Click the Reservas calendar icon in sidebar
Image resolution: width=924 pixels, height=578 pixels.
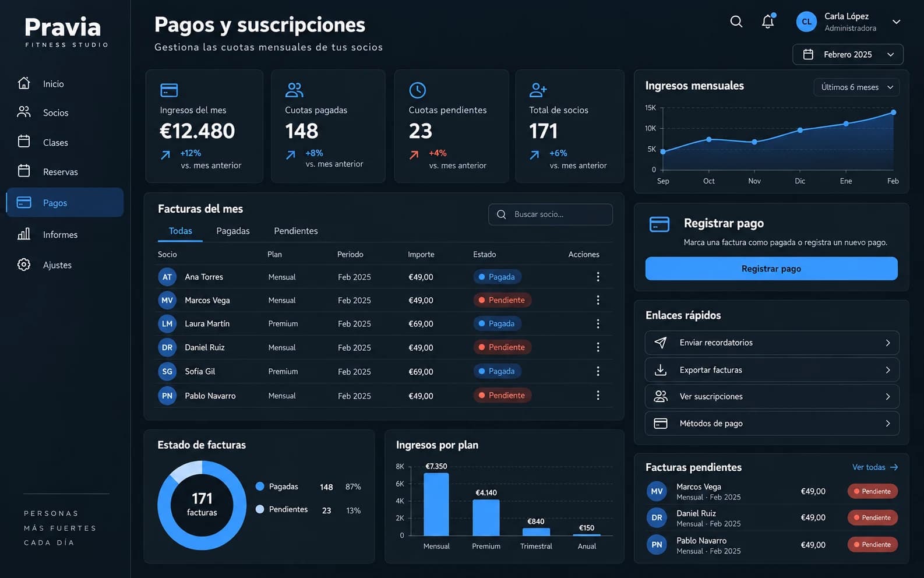coord(24,171)
